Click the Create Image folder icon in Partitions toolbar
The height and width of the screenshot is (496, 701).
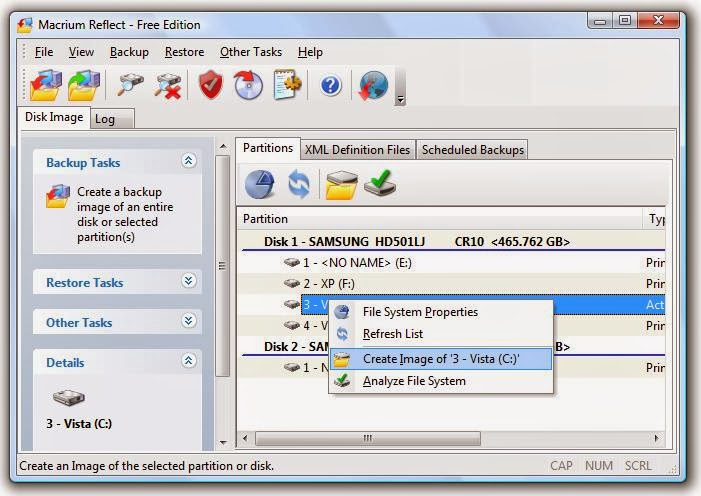click(342, 184)
